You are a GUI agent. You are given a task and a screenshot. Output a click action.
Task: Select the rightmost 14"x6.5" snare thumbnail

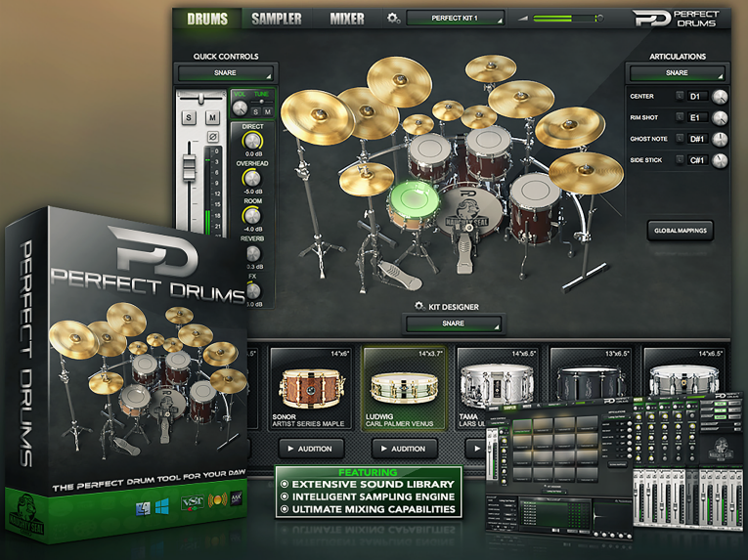point(684,372)
